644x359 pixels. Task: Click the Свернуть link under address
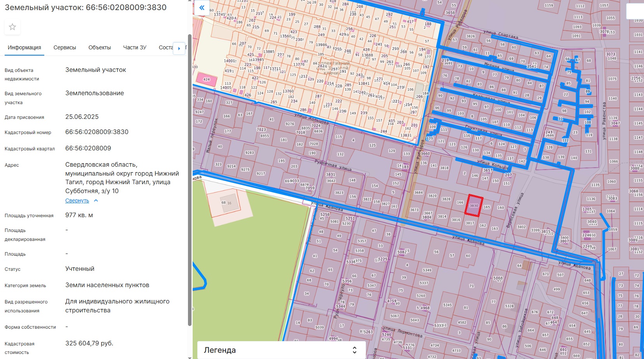(77, 201)
